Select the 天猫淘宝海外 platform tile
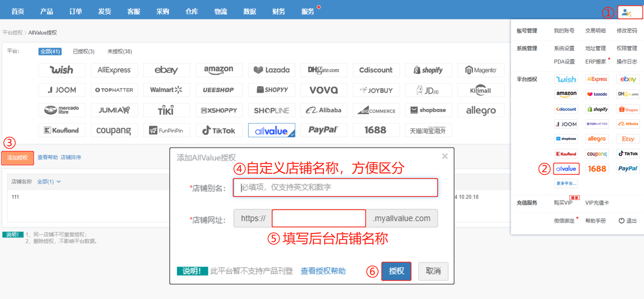This screenshot has height=299, width=644. point(428,130)
